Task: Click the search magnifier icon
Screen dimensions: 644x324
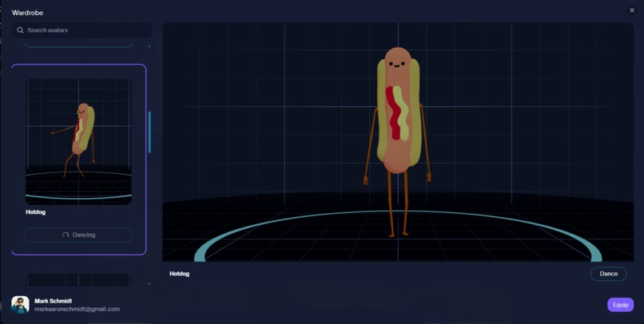Action: pos(20,30)
